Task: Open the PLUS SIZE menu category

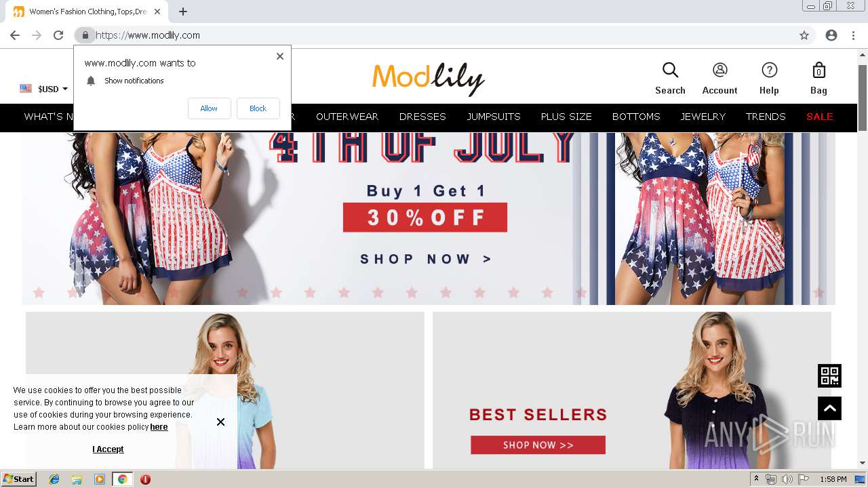Action: pyautogui.click(x=566, y=117)
